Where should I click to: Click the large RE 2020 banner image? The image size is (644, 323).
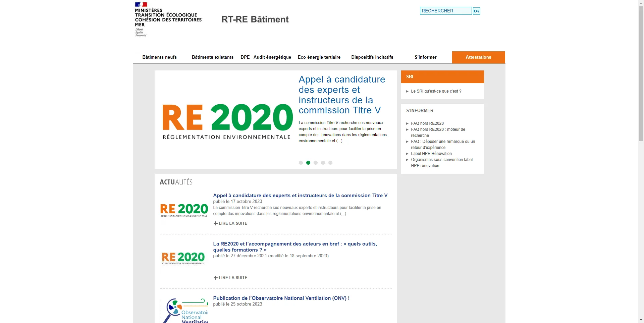227,121
